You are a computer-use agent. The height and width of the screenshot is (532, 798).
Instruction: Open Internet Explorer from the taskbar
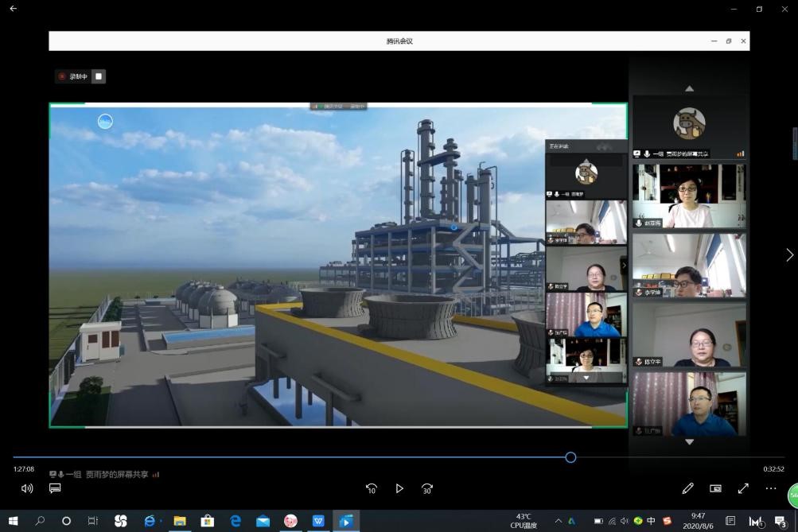click(150, 521)
